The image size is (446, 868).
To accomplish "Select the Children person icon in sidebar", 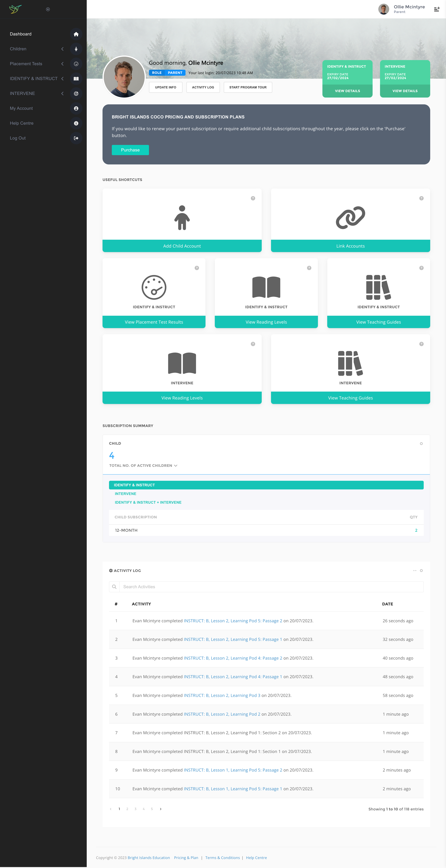I will pyautogui.click(x=76, y=49).
